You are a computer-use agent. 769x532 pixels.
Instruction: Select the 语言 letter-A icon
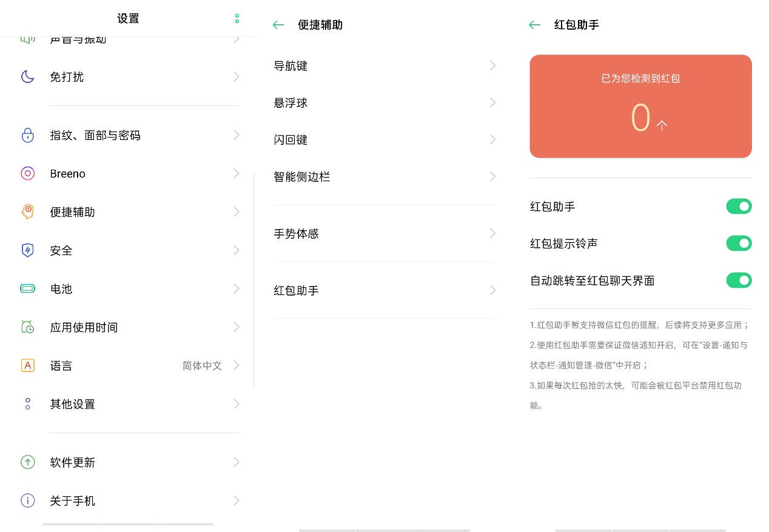(27, 365)
